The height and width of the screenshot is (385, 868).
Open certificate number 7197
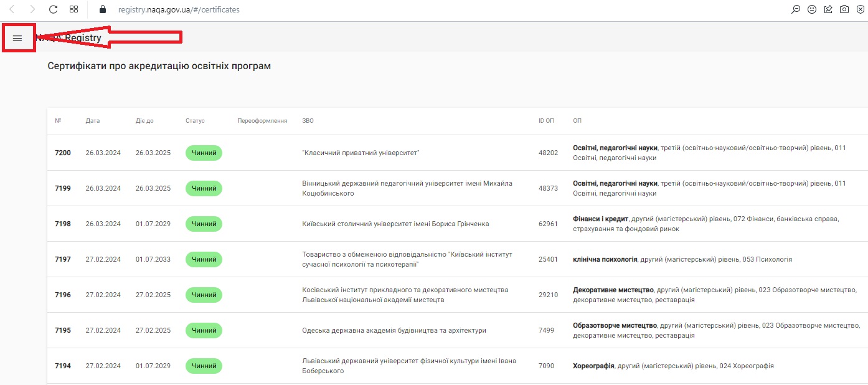click(63, 259)
